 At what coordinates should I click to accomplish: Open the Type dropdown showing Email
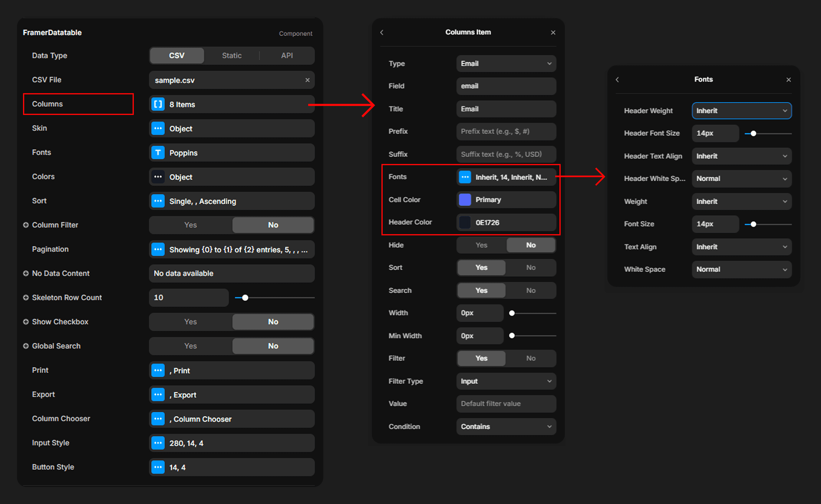[506, 63]
